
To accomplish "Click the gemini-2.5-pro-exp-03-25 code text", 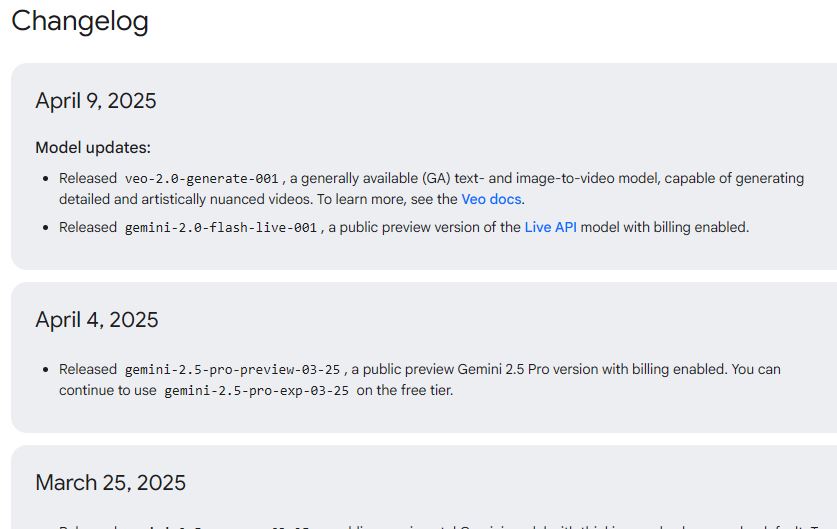I will pyautogui.click(x=256, y=391).
